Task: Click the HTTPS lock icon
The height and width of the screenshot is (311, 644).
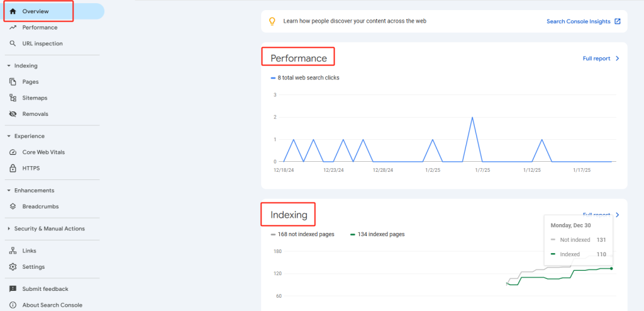Action: pyautogui.click(x=13, y=168)
